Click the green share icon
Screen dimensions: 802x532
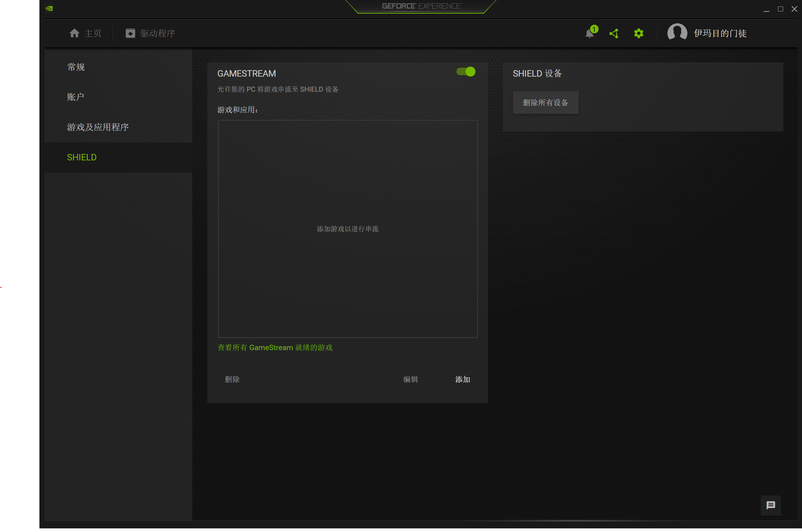(614, 34)
